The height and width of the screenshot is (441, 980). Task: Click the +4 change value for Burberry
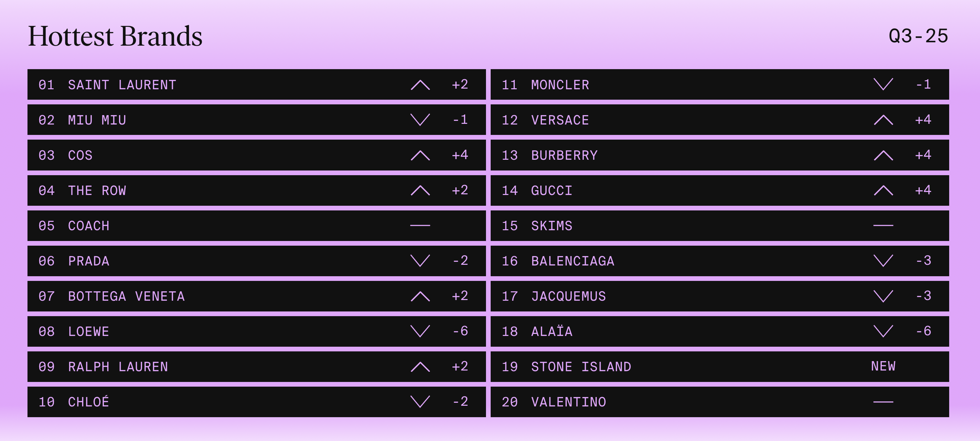[x=923, y=155]
